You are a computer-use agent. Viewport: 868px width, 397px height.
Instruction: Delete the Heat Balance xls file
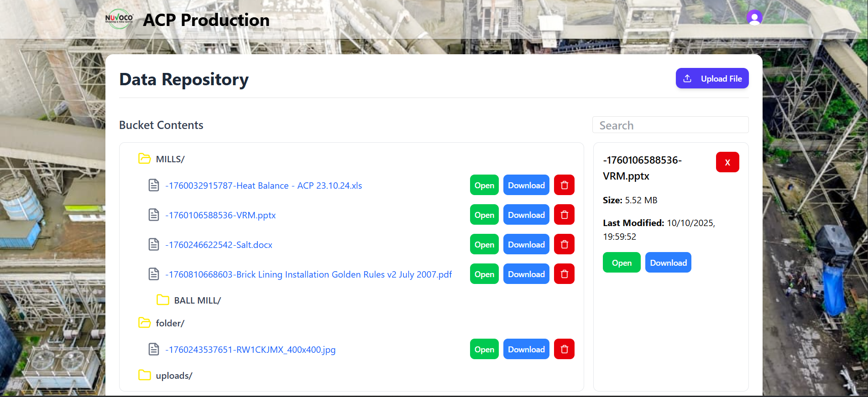pyautogui.click(x=564, y=185)
